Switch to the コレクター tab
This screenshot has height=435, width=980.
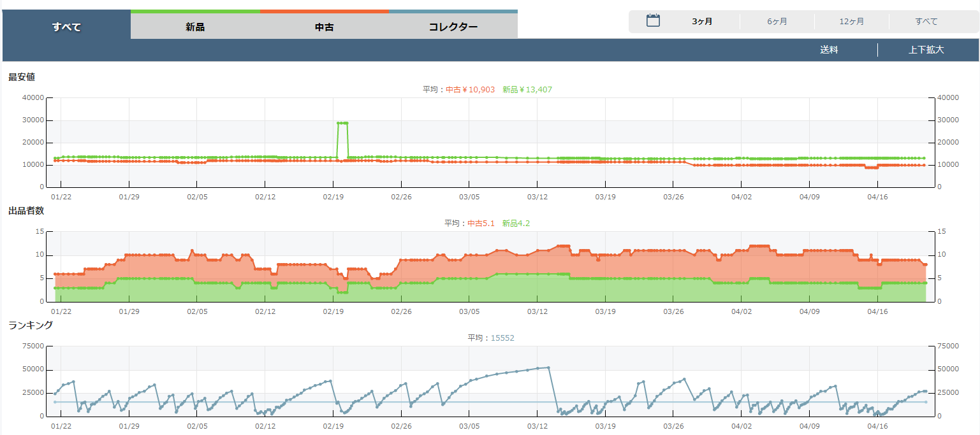tap(453, 27)
